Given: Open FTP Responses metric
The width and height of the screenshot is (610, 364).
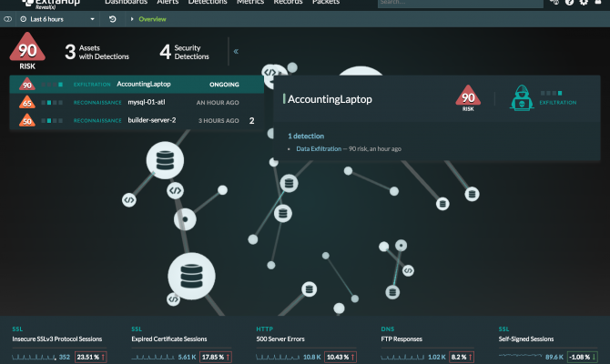Looking at the screenshot, I should click(402, 339).
